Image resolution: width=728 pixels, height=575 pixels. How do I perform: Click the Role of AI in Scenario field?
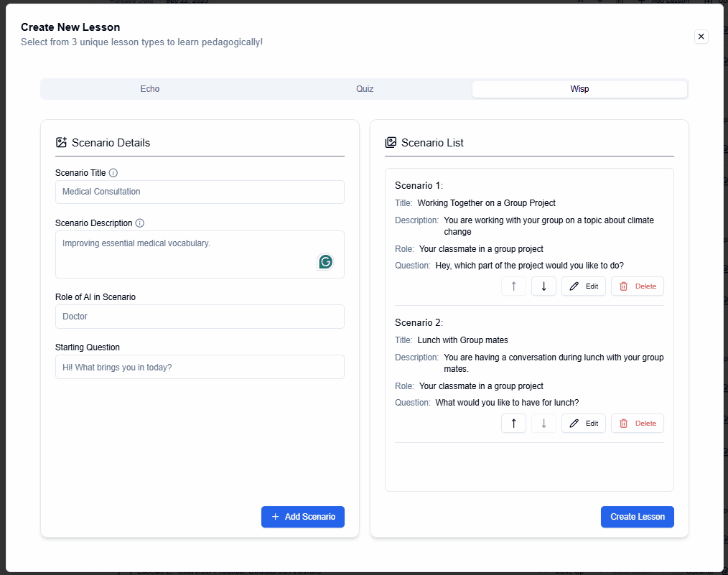tap(200, 317)
